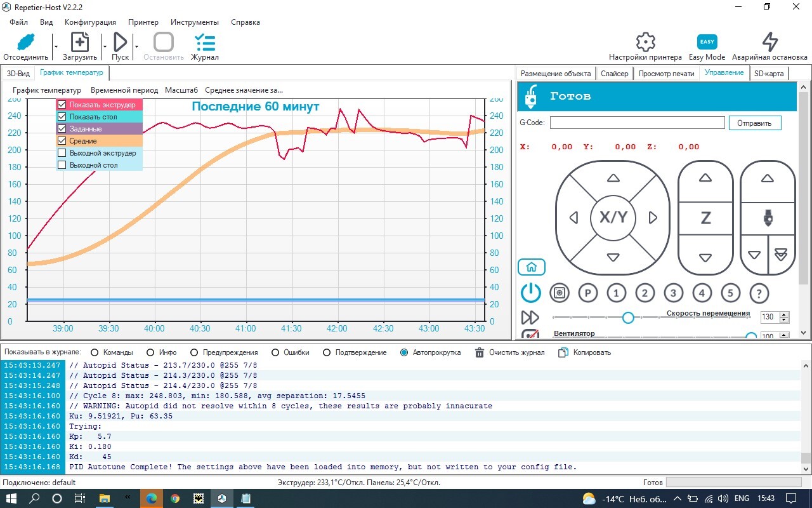Retract filament with the extruder up arrow
The image size is (812, 508).
768,178
